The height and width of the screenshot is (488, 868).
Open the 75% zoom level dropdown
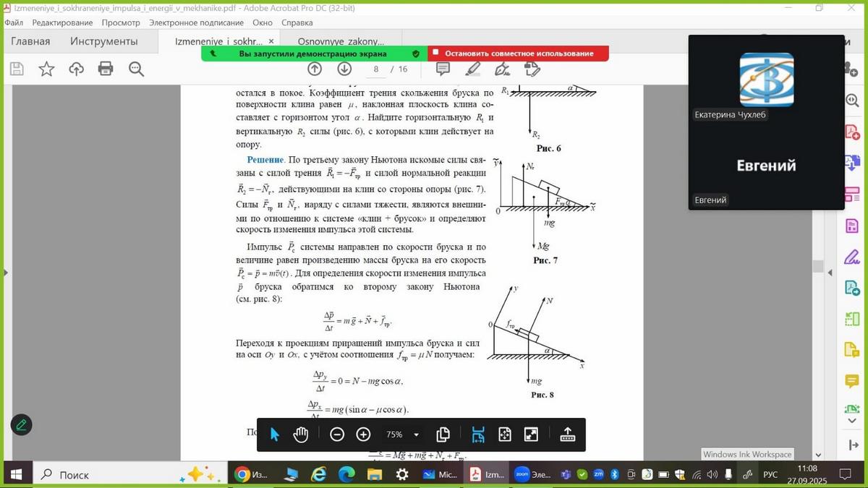pyautogui.click(x=416, y=435)
